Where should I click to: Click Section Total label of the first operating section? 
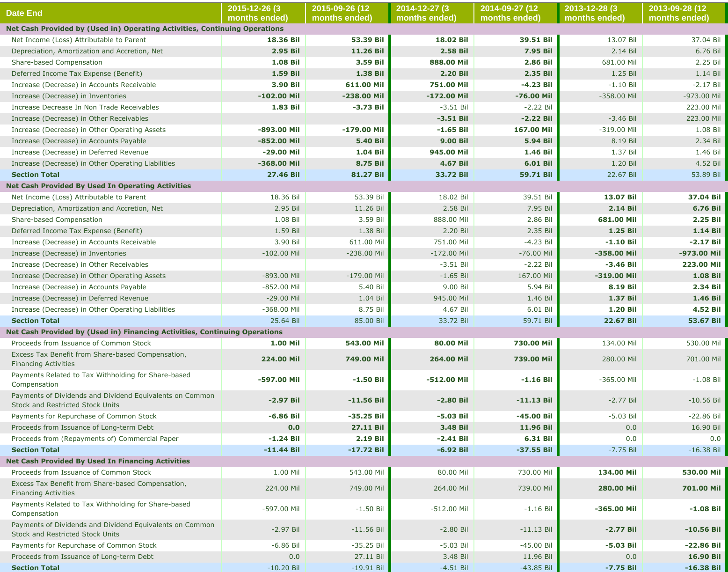(x=36, y=175)
